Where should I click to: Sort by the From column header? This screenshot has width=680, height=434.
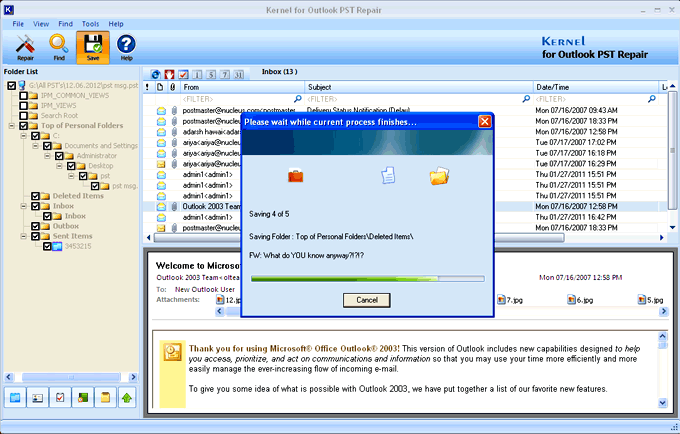click(x=242, y=87)
